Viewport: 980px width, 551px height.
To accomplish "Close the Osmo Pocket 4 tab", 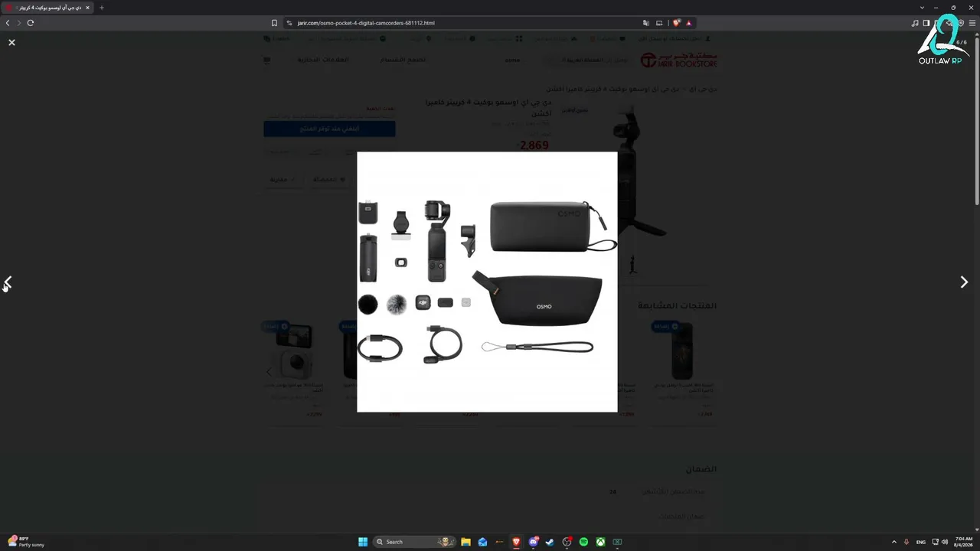I will tap(87, 8).
